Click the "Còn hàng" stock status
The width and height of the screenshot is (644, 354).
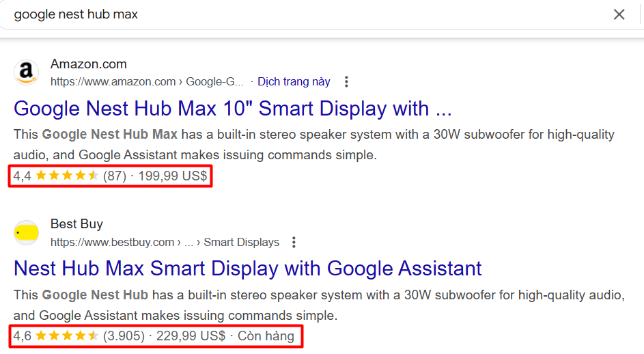coord(266,336)
